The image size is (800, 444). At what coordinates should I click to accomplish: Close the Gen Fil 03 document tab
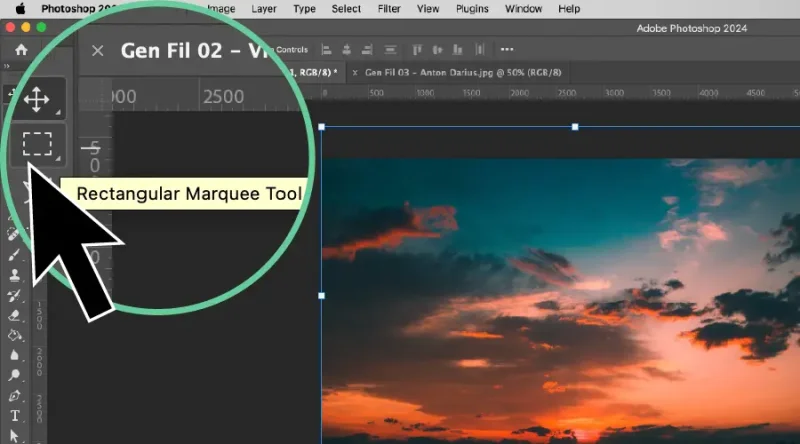coord(355,72)
